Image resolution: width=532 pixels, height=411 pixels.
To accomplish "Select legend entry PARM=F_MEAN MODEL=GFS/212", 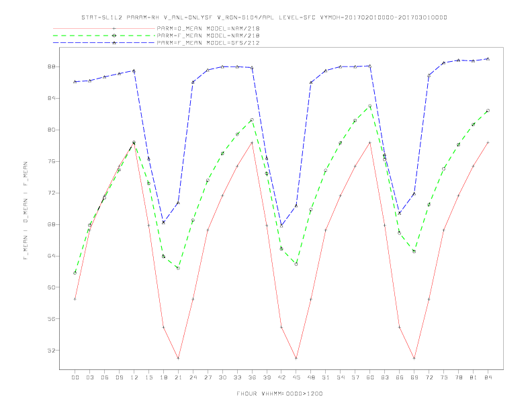I will [208, 43].
